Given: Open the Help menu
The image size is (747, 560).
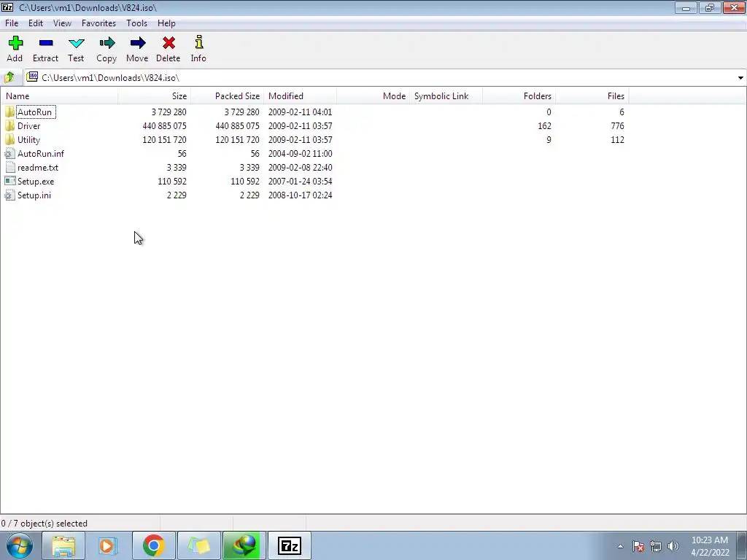Looking at the screenshot, I should 166,23.
